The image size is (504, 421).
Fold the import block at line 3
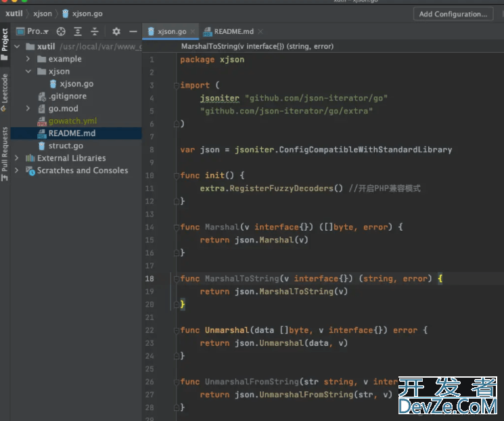pos(176,85)
